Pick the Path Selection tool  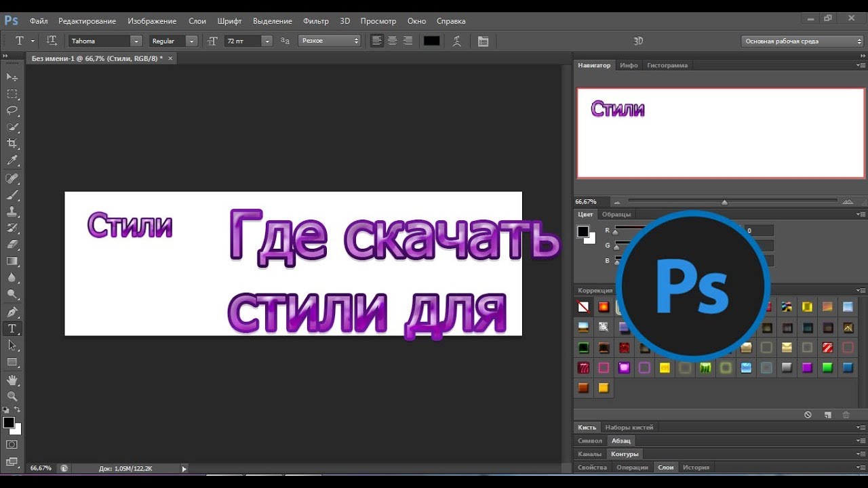coord(12,346)
